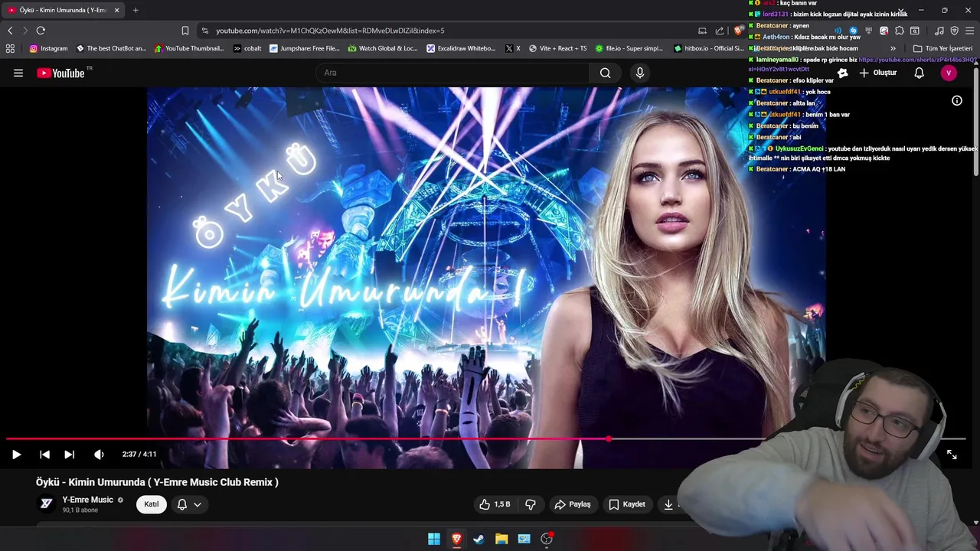Open File Explorer from the taskbar
Image resolution: width=980 pixels, height=551 pixels.
pos(501,539)
